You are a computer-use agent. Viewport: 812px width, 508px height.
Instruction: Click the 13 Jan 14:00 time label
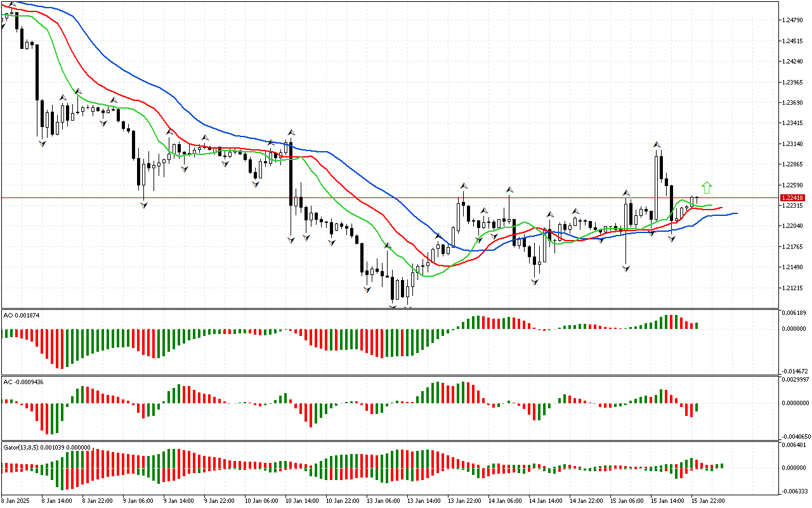[423, 501]
